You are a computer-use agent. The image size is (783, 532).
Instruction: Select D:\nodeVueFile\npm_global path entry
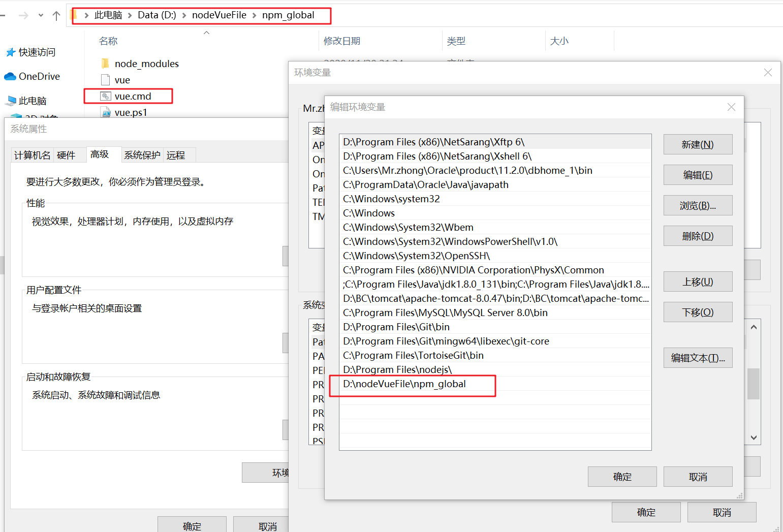(x=495, y=384)
